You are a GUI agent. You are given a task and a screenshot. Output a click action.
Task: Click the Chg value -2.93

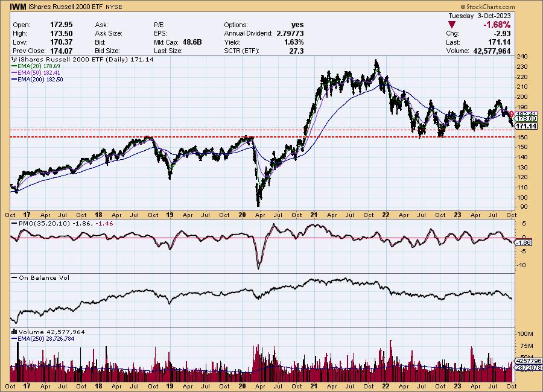[x=502, y=34]
